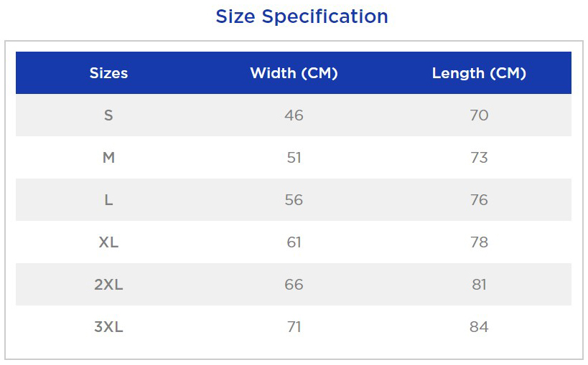The width and height of the screenshot is (588, 365).
Task: Select width value 56 for size L
Action: click(294, 200)
